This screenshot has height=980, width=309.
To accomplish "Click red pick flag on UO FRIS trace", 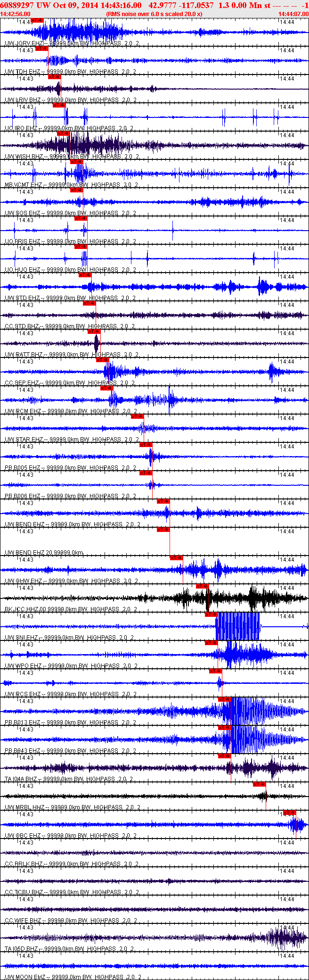I will (81, 218).
